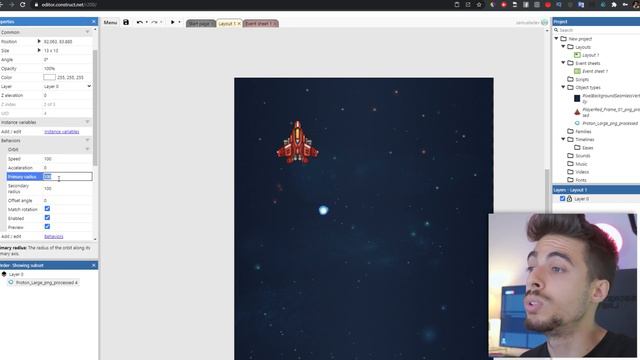Close the Layout 1 tab
The width and height of the screenshot is (640, 360).
(x=239, y=24)
